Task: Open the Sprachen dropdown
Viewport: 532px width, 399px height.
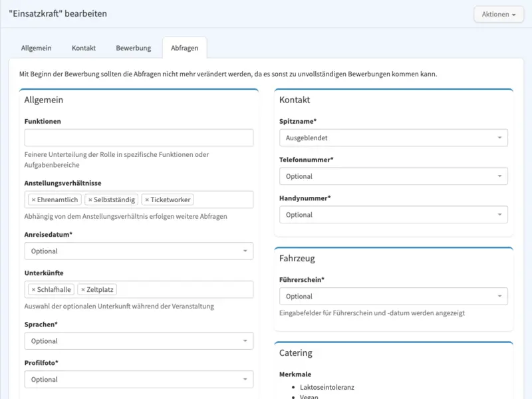Action: tap(139, 341)
